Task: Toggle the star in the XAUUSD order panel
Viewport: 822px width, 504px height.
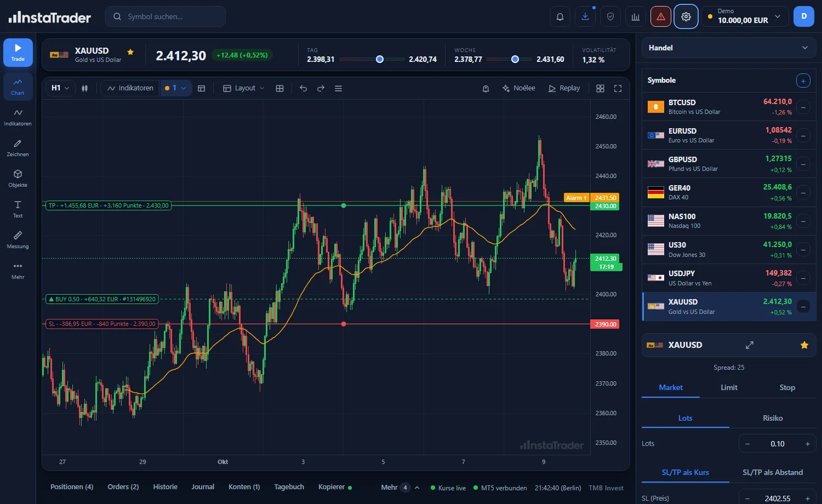Action: [804, 345]
